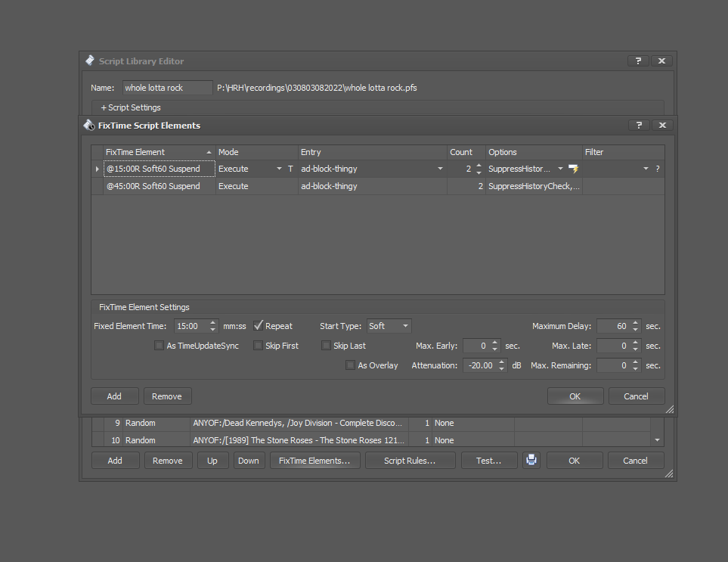
Task: Click the filter question mark icon in first row
Action: (x=658, y=169)
